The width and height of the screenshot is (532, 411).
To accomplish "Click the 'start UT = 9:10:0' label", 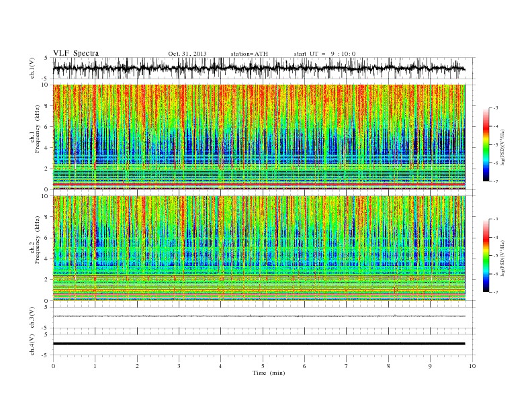I will (x=325, y=54).
